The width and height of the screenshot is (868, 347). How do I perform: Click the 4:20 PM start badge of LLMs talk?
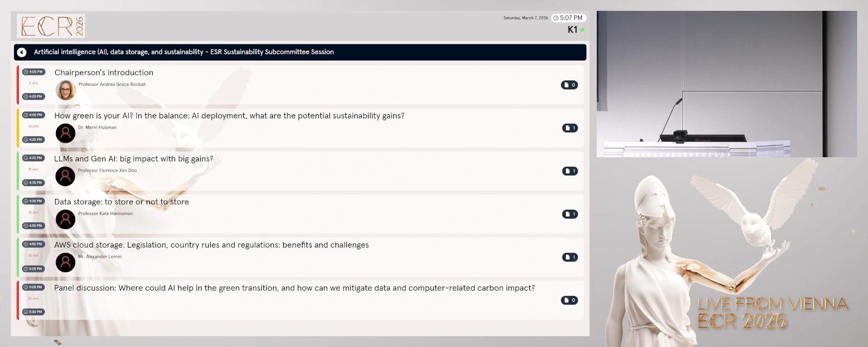33,158
